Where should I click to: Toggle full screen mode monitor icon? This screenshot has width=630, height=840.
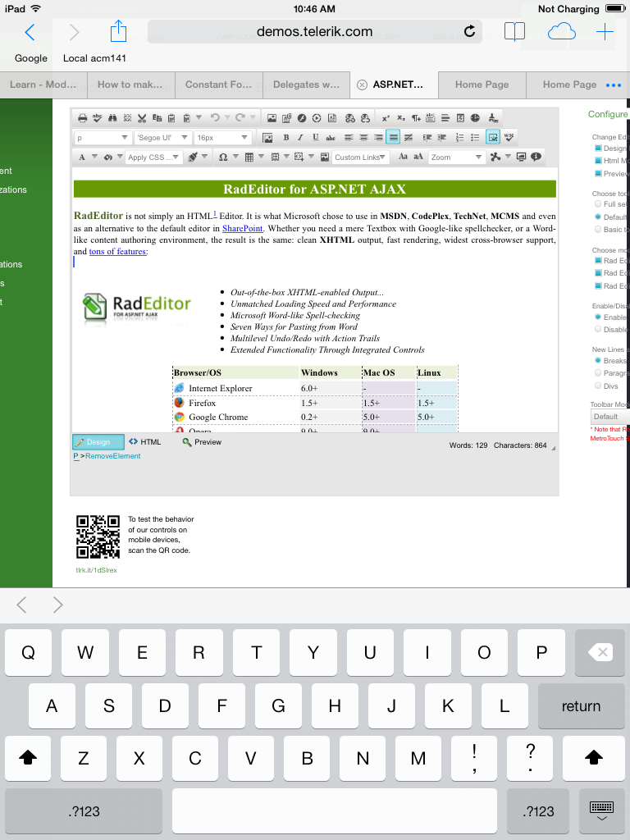[x=521, y=157]
